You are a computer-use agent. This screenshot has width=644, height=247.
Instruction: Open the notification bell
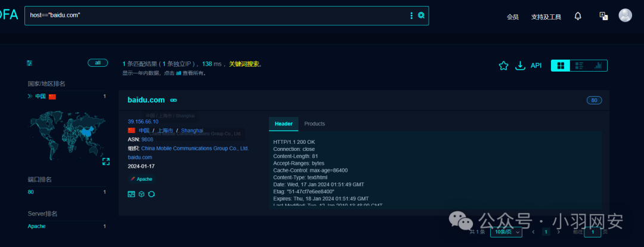(578, 16)
